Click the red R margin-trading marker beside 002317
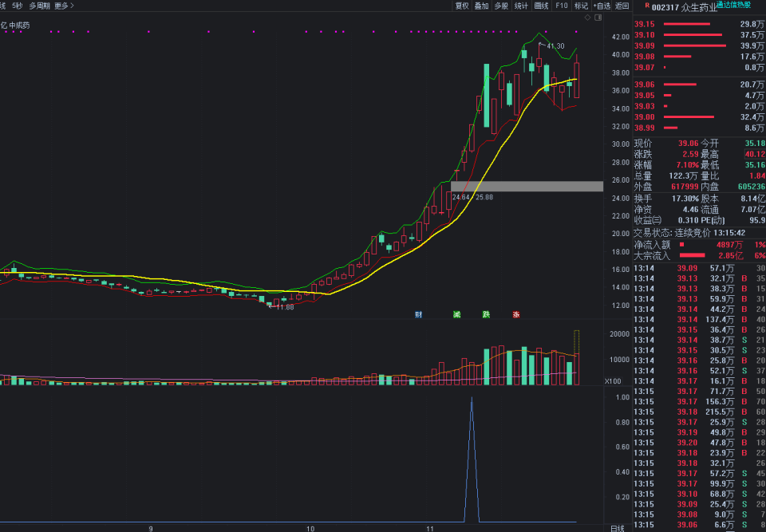 point(647,6)
